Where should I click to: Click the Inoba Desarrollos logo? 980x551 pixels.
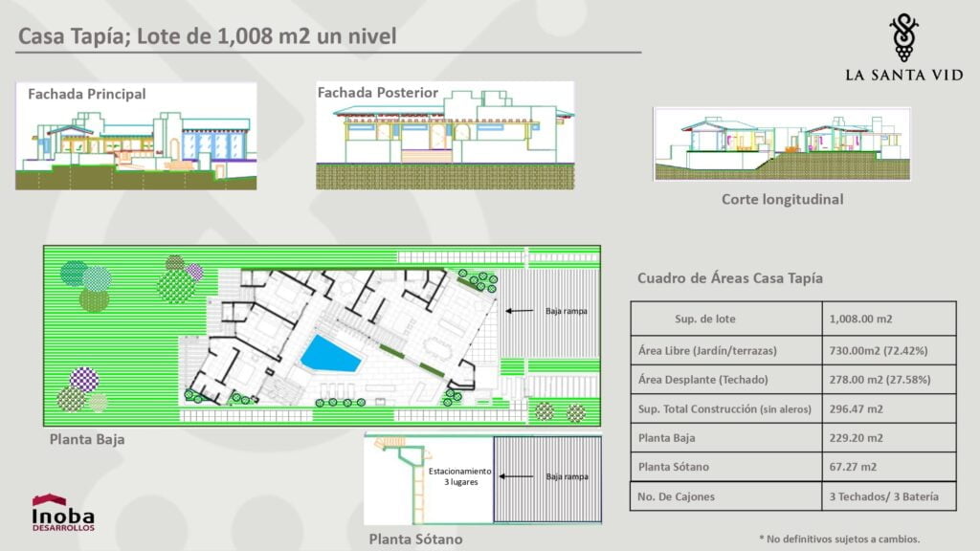point(63,513)
